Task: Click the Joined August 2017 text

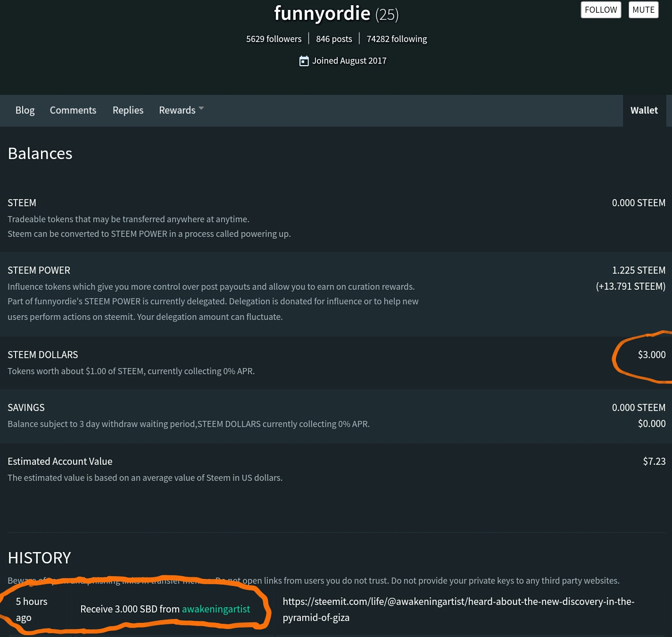Action: (x=349, y=61)
